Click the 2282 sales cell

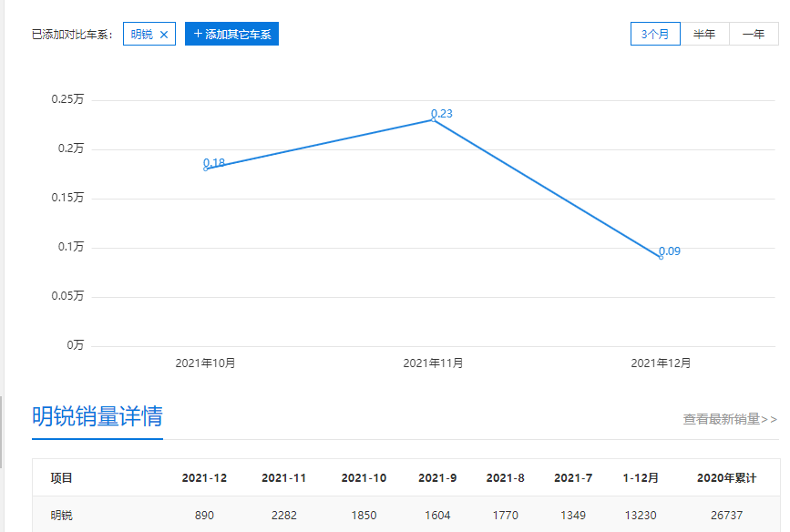click(284, 516)
